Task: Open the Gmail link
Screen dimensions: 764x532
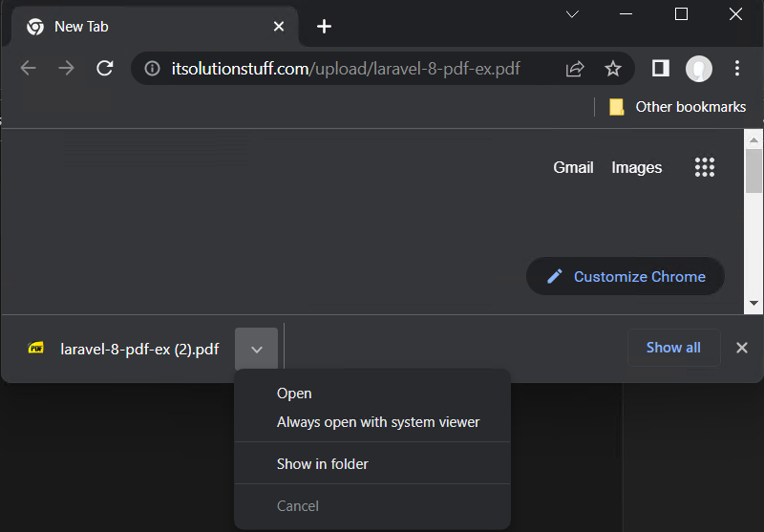Action: tap(573, 167)
